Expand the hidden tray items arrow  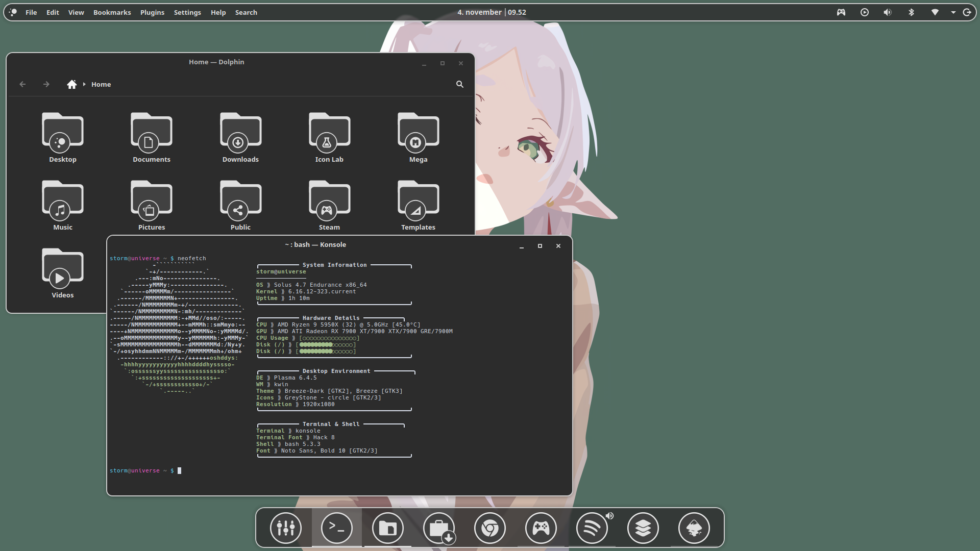point(953,12)
